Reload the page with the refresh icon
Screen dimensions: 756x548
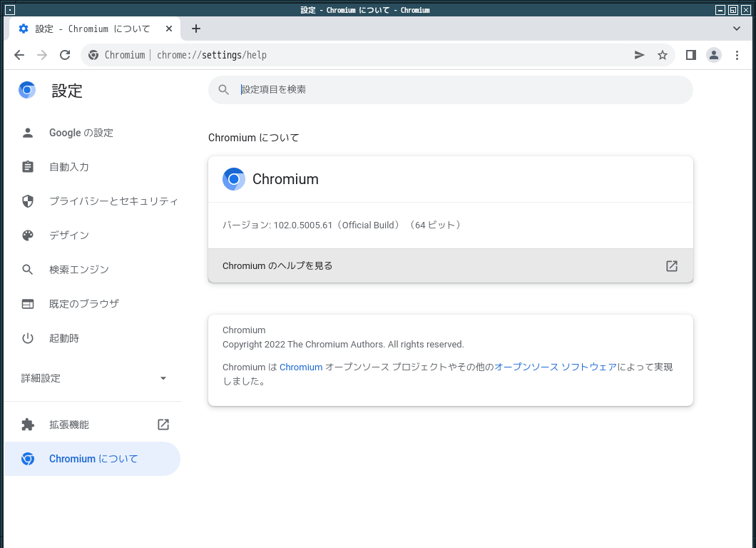coord(65,55)
